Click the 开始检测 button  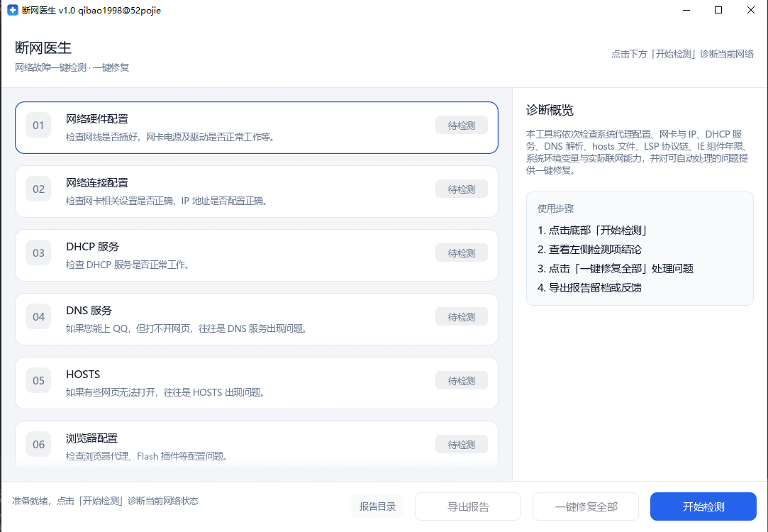[703, 506]
